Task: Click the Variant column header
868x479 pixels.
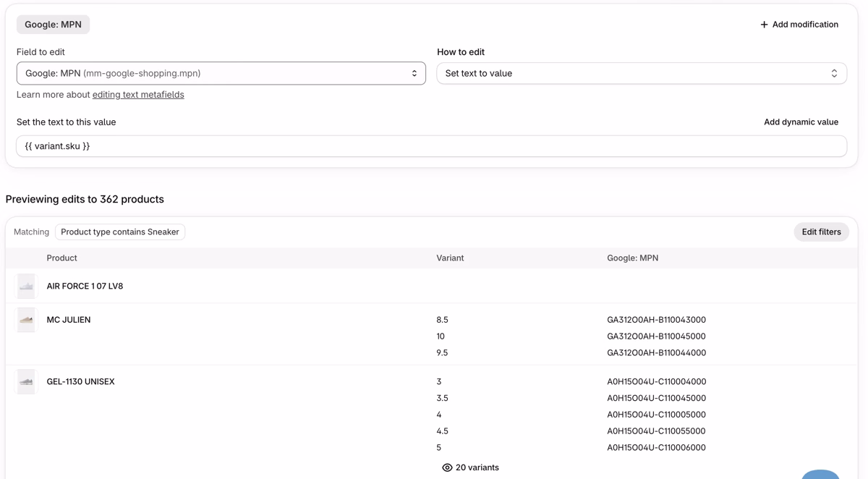Action: pos(450,258)
